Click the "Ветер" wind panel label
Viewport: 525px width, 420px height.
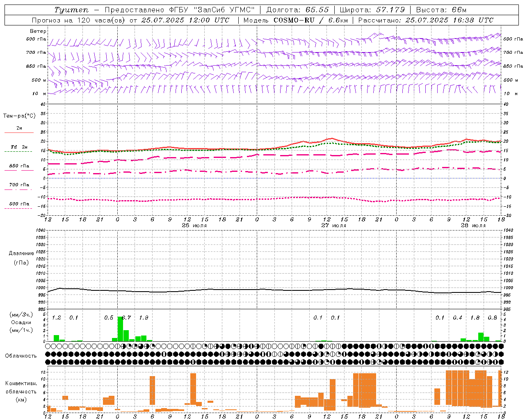[38, 31]
